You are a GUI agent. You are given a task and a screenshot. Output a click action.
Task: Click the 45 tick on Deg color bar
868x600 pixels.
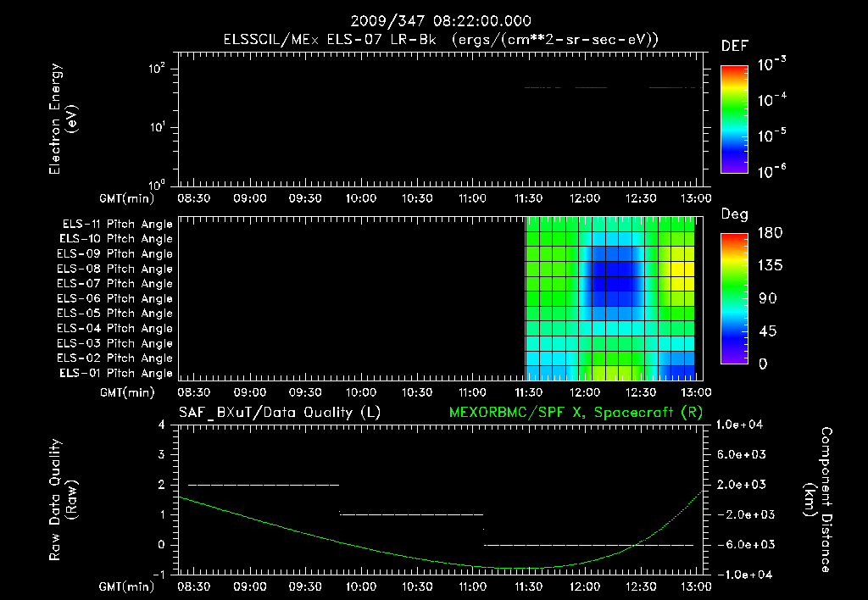pyautogui.click(x=768, y=331)
